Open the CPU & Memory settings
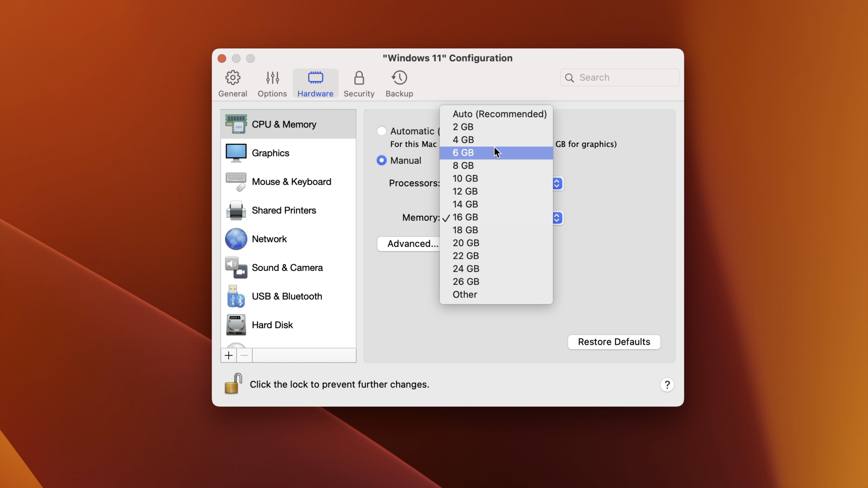868x488 pixels. coord(284,124)
